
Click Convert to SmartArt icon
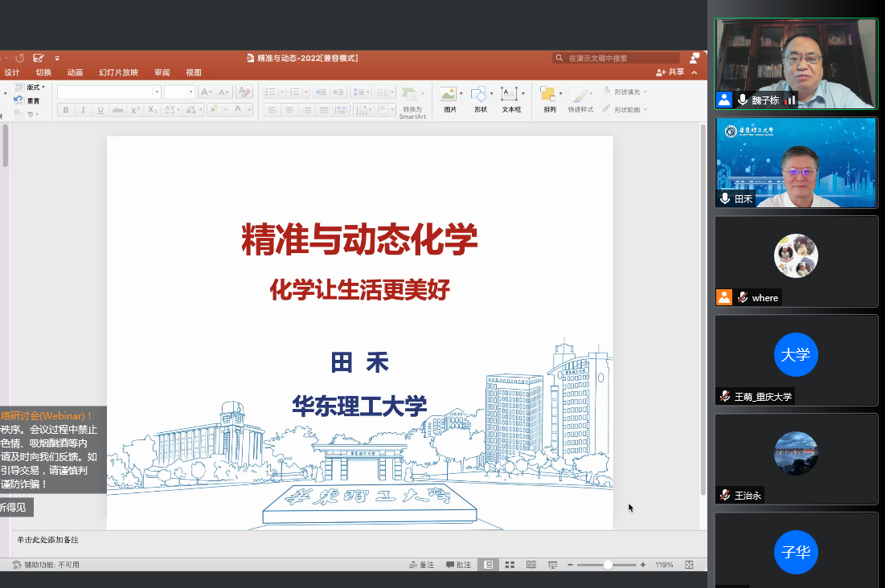pos(412,95)
